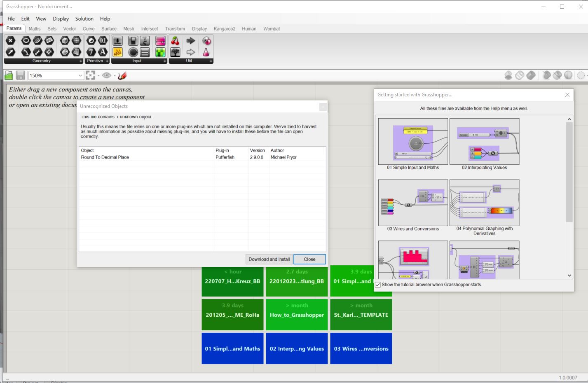Viewport: 588px width, 383px height.
Task: Toggle canvas preview with the eye icon
Action: [107, 75]
